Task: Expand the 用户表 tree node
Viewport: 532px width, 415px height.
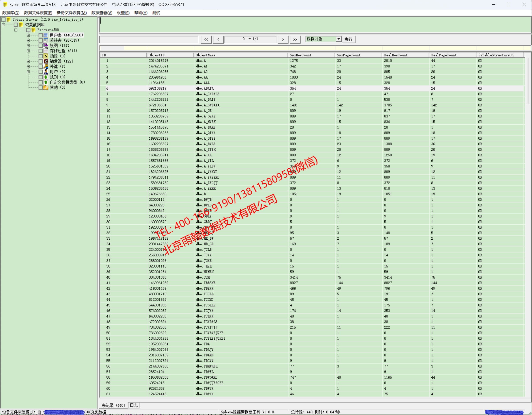Action: coord(28,35)
